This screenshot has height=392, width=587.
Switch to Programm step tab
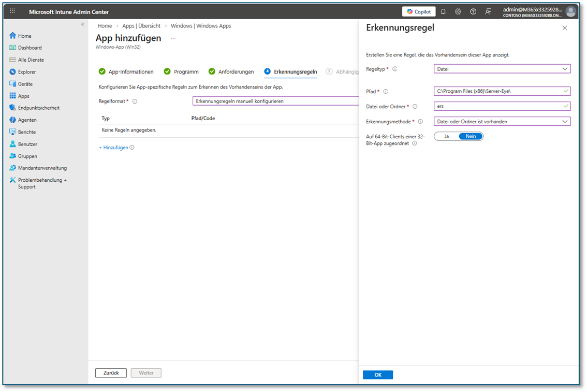click(x=181, y=71)
